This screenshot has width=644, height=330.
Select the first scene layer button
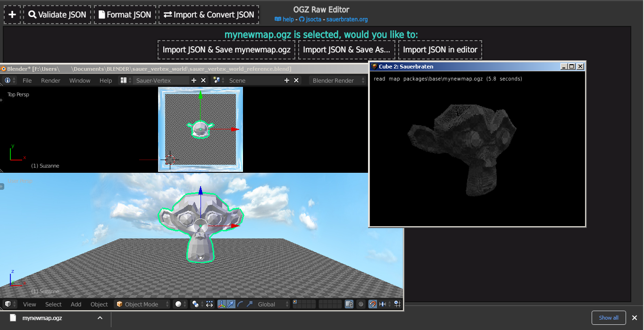tap(295, 302)
